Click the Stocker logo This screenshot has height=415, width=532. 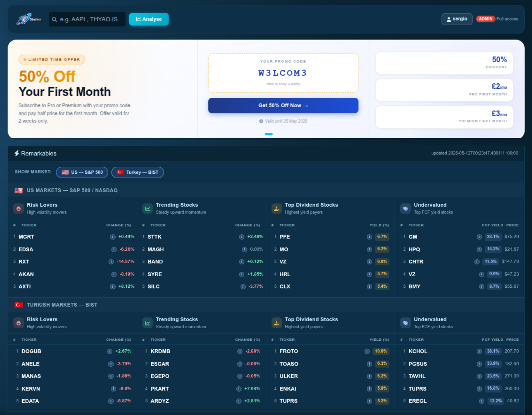click(x=29, y=19)
